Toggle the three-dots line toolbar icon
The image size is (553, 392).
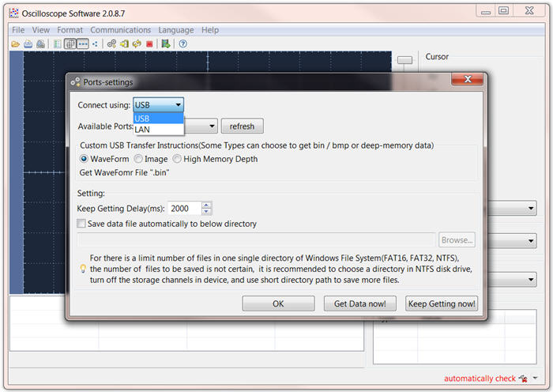click(x=83, y=44)
